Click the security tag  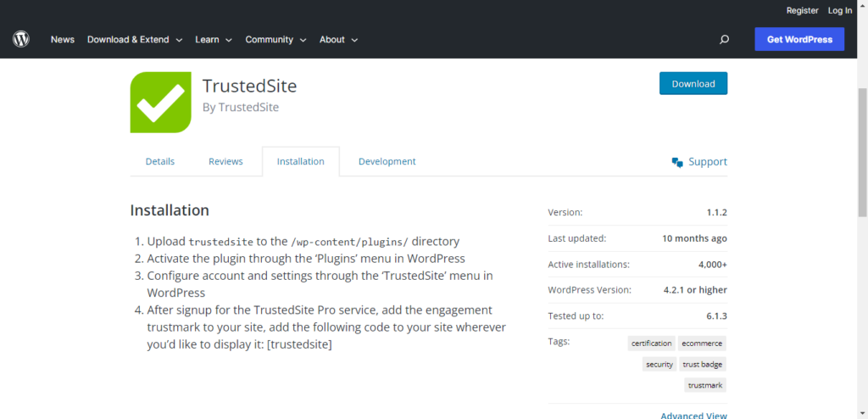pyautogui.click(x=659, y=364)
